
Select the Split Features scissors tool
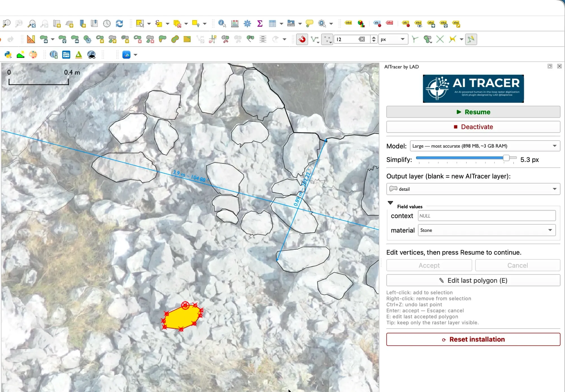(225, 39)
